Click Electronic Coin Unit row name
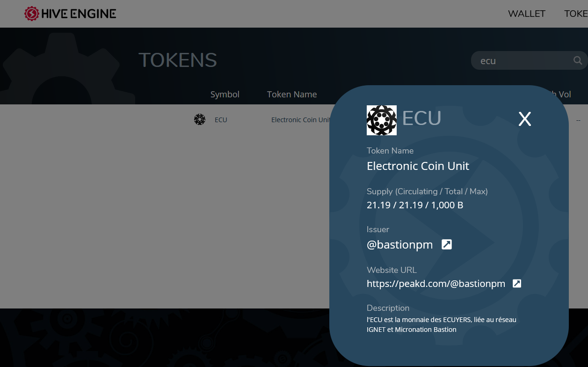The image size is (588, 367). point(301,120)
